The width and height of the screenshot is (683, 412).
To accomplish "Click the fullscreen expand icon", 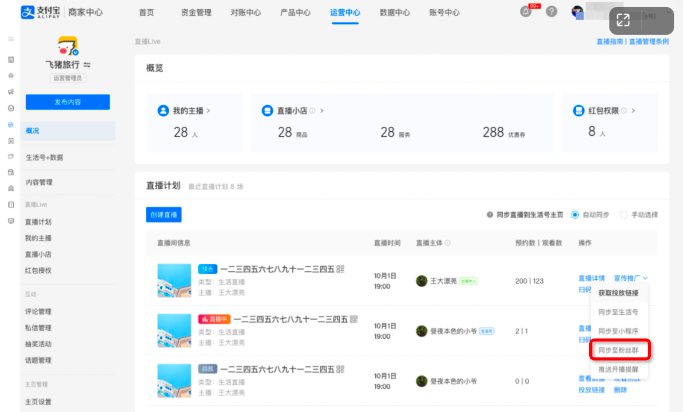I will click(x=623, y=19).
